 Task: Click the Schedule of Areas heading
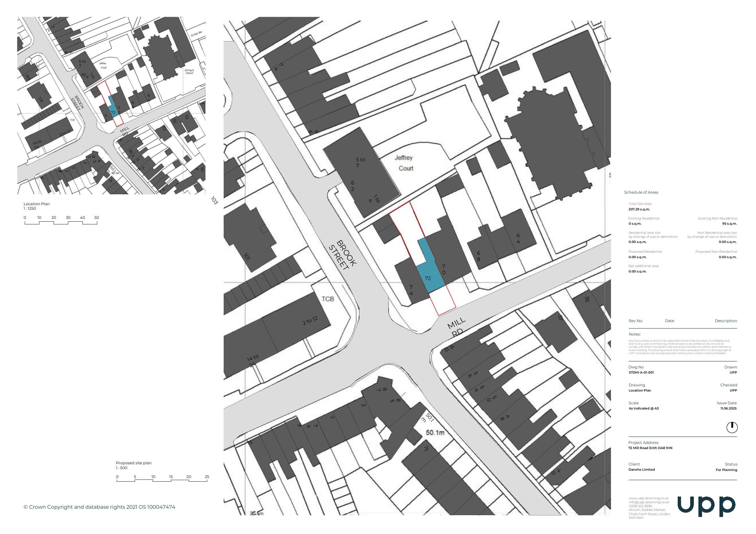pyautogui.click(x=641, y=192)
